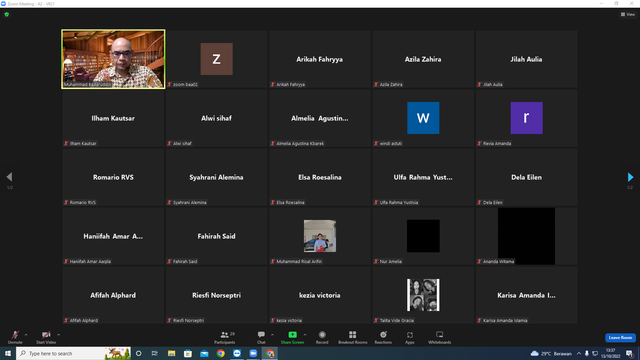Select the Romario RVS participant tile
640x360 pixels.
pos(113,177)
